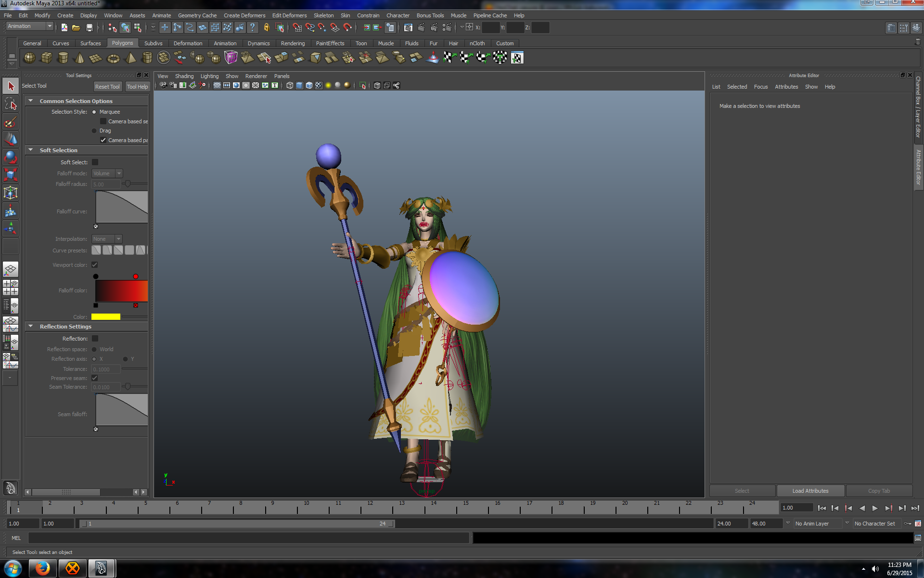Viewport: 924px width, 578px height.
Task: Create a polygon sphere from shelf
Action: pyautogui.click(x=29, y=58)
